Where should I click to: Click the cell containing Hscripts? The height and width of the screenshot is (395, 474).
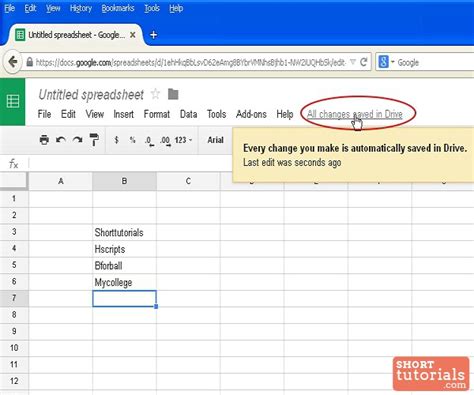pos(124,249)
